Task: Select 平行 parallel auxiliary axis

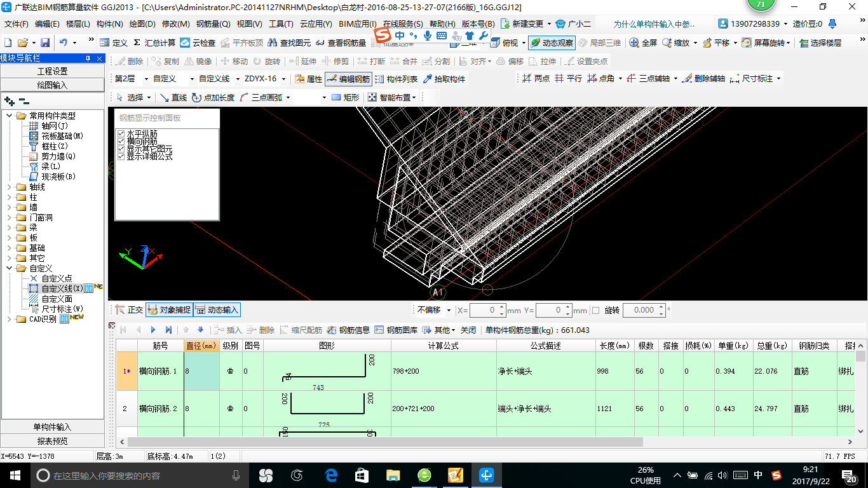Action: pyautogui.click(x=568, y=78)
